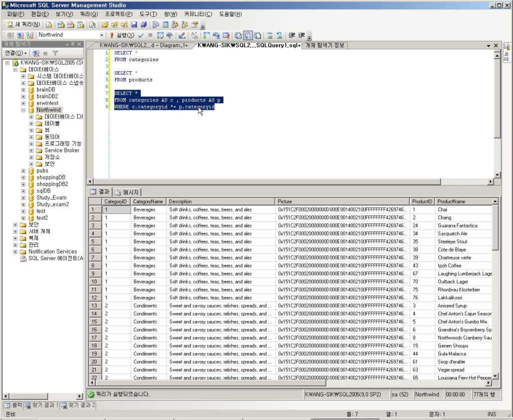
Task: Open the 출력 output tab at bottom
Action: tap(14, 405)
